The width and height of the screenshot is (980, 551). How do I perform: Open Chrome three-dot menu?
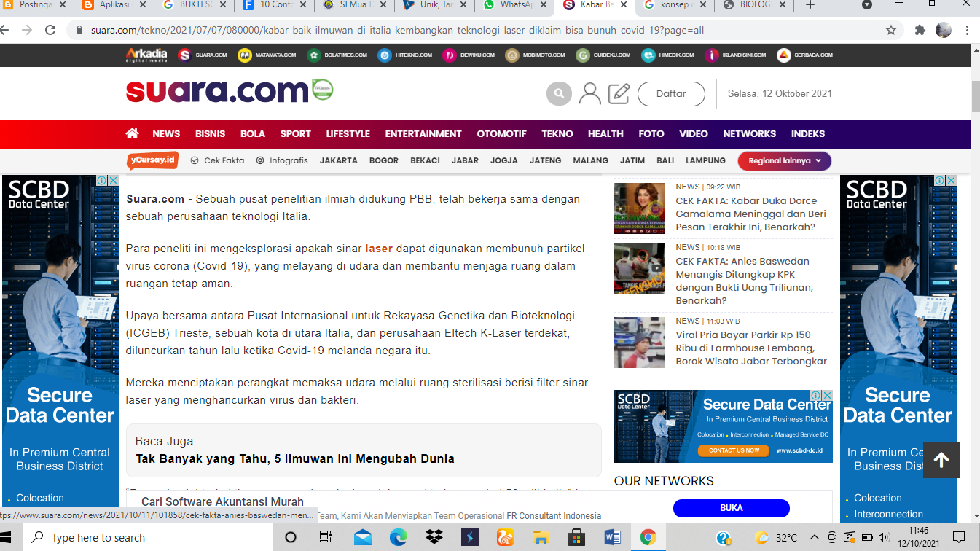click(968, 31)
